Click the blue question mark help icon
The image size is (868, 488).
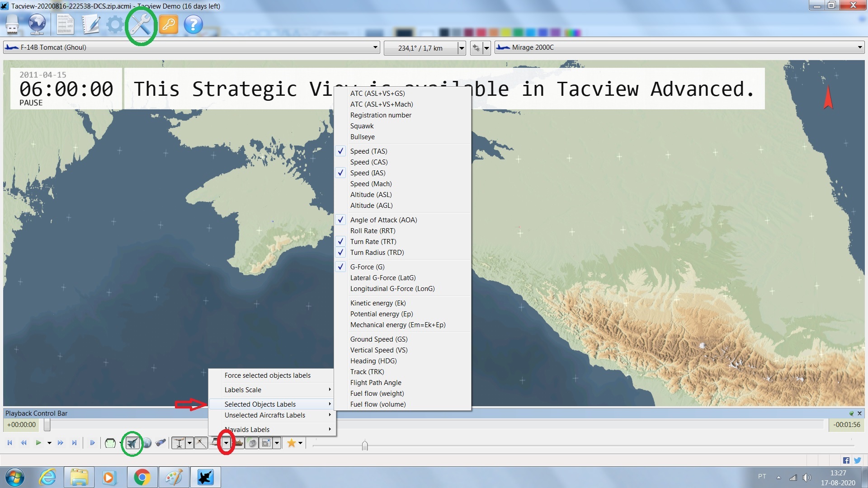[x=193, y=24]
